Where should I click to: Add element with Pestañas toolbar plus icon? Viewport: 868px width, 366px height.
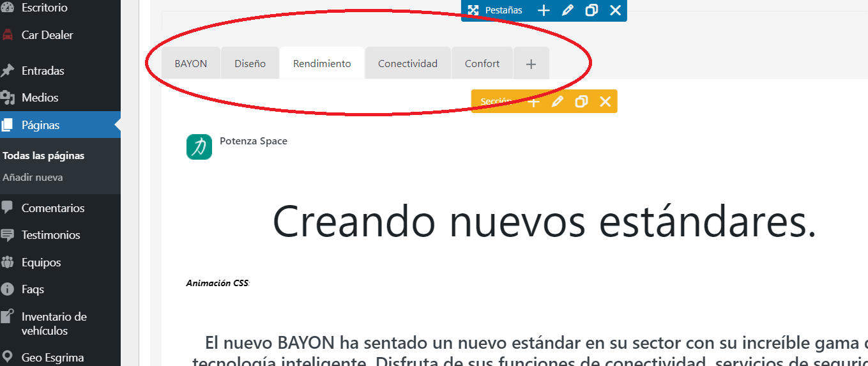[543, 10]
